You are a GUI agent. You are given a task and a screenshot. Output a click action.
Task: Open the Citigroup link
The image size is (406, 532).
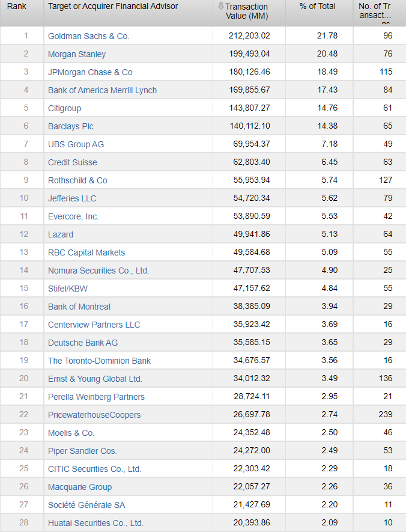(64, 108)
